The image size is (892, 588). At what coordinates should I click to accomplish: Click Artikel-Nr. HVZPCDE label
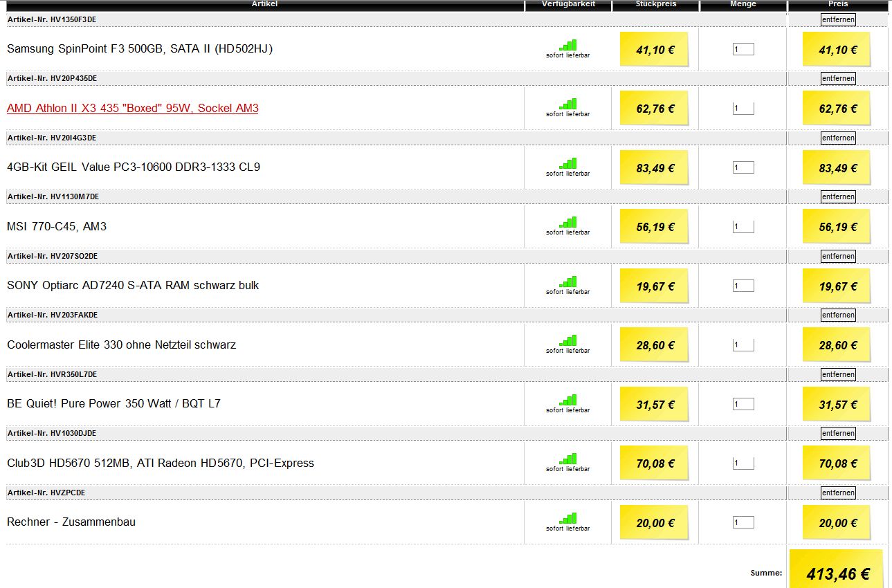[x=46, y=493]
